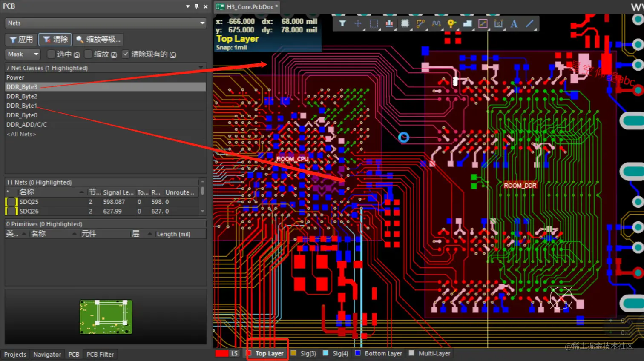Click the SDQ25 net color swatch
This screenshot has height=361, width=644.
(11, 202)
